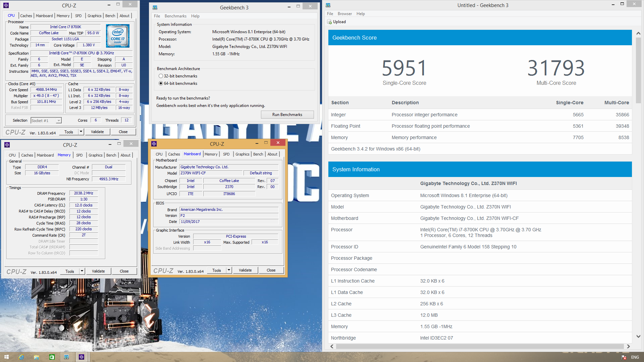644x362 pixels.
Task: Switch to CPU tab in the CPU-Z Memory window
Action: (x=12, y=155)
